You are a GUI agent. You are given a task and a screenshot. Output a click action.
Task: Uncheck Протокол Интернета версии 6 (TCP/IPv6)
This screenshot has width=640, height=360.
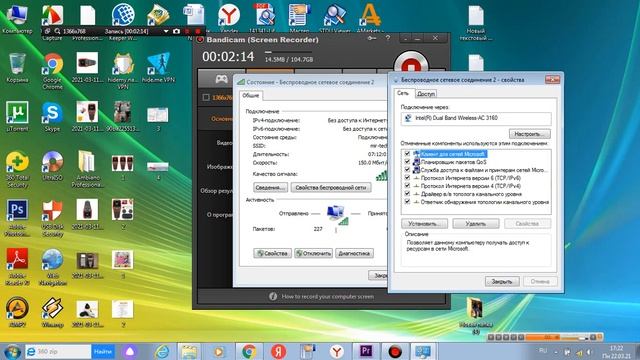pos(407,178)
